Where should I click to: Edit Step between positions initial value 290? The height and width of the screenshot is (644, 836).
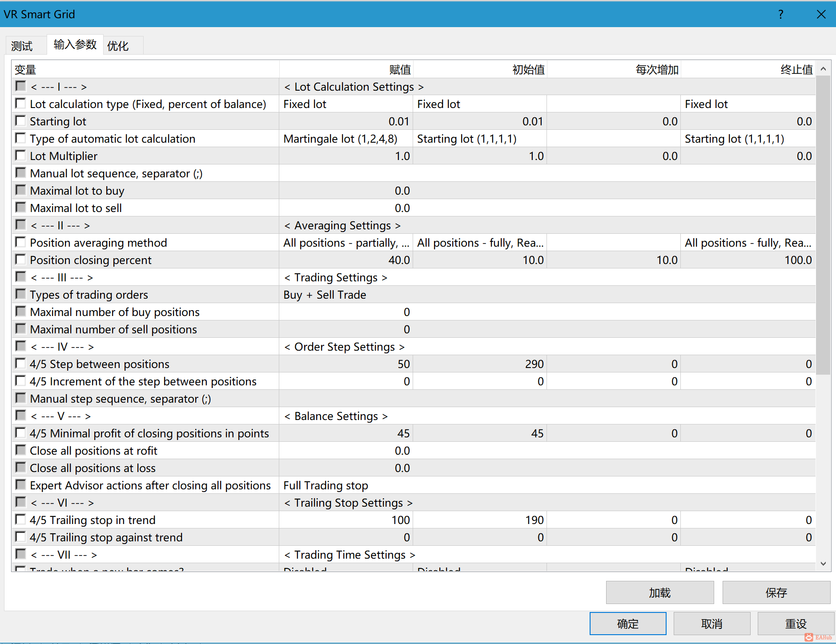[480, 364]
